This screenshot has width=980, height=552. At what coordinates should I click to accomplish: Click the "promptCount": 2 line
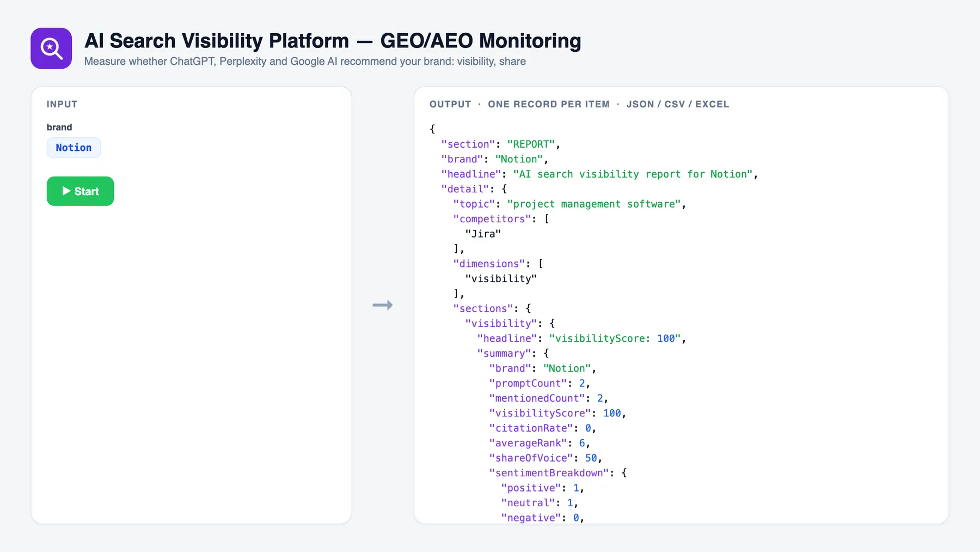[540, 384]
